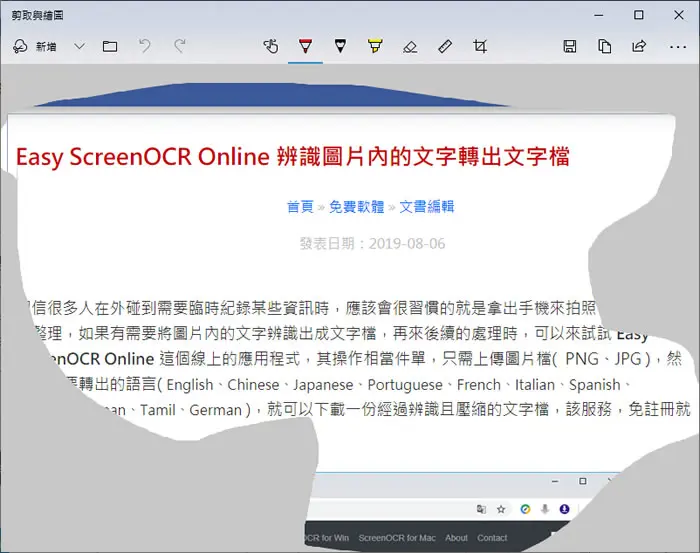Image resolution: width=700 pixels, height=553 pixels.
Task: Undo the last stroke
Action: tap(145, 46)
